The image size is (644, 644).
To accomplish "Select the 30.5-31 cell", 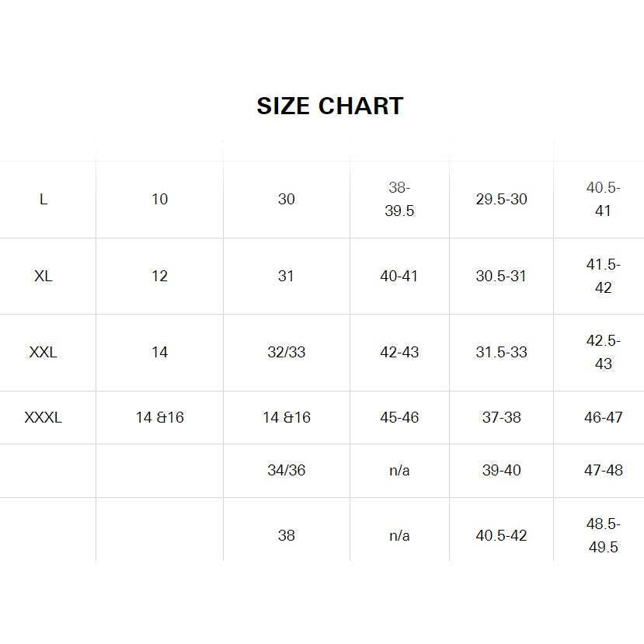I will 501,276.
